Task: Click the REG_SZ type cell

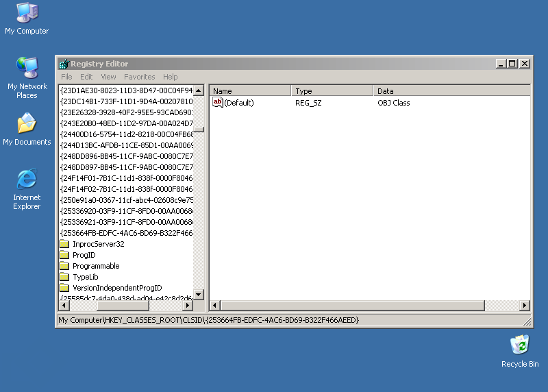Action: click(308, 103)
